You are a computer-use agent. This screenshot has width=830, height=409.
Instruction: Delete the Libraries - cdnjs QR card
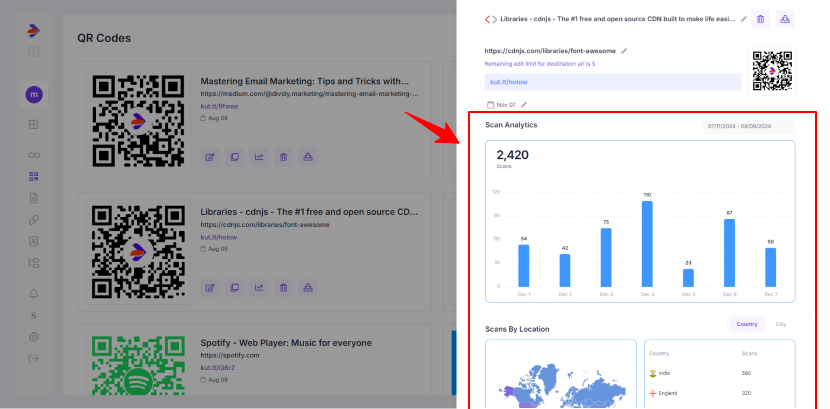283,288
